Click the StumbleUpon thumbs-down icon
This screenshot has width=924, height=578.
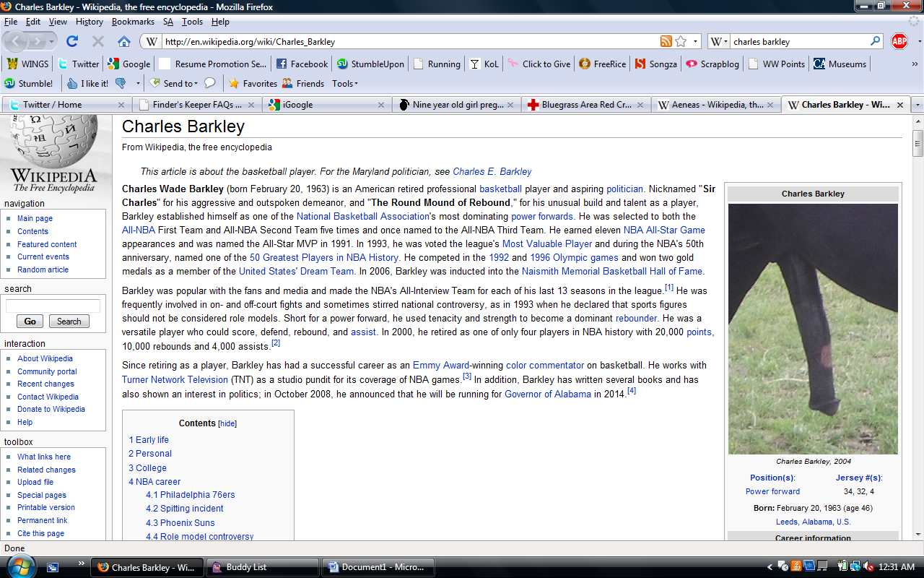(x=121, y=83)
